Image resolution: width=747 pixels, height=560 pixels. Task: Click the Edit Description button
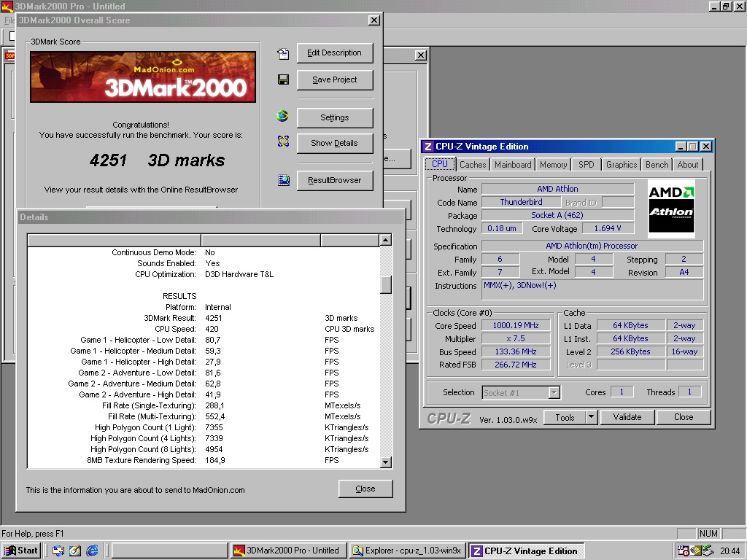(334, 52)
